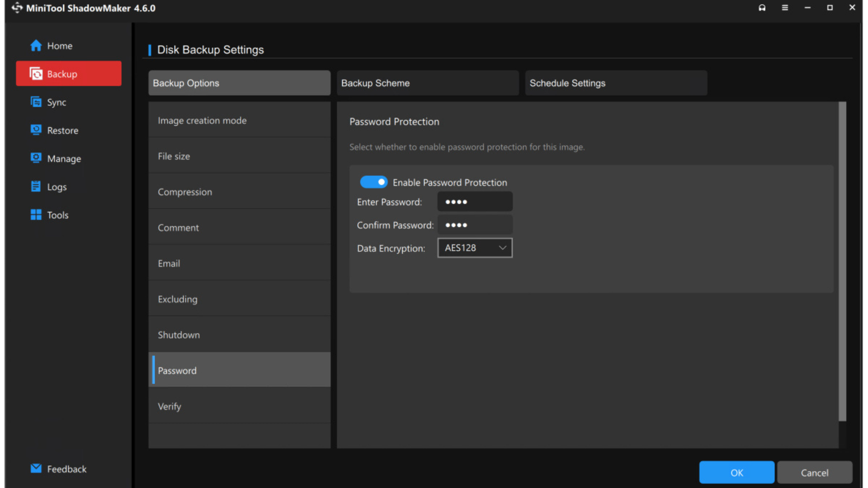The height and width of the screenshot is (488, 868).
Task: Click the Enter Password field
Action: [475, 202]
